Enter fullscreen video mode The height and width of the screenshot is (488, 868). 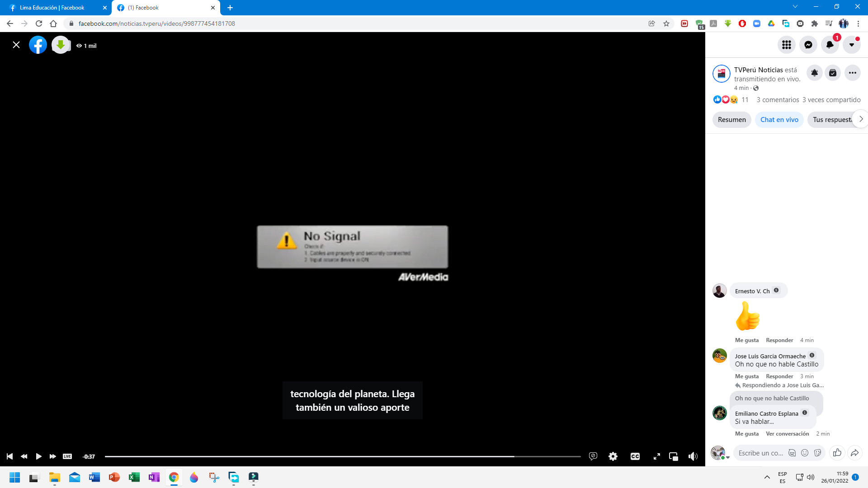(657, 456)
